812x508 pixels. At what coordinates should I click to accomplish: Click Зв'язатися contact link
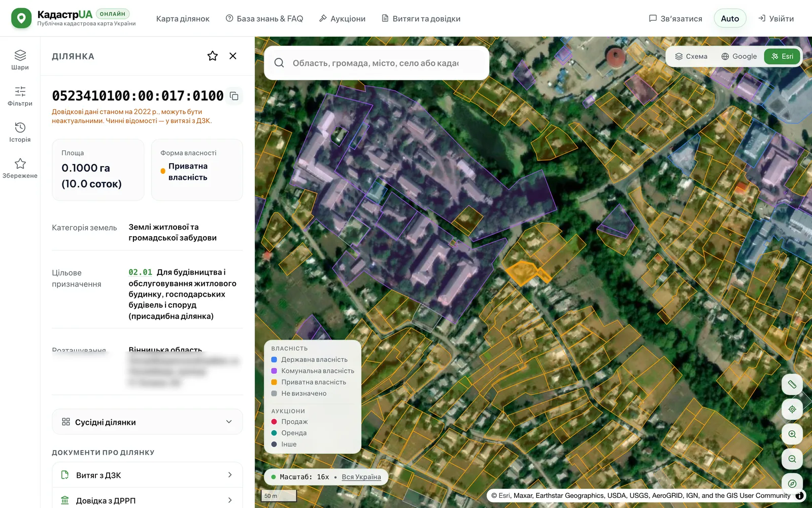(675, 19)
